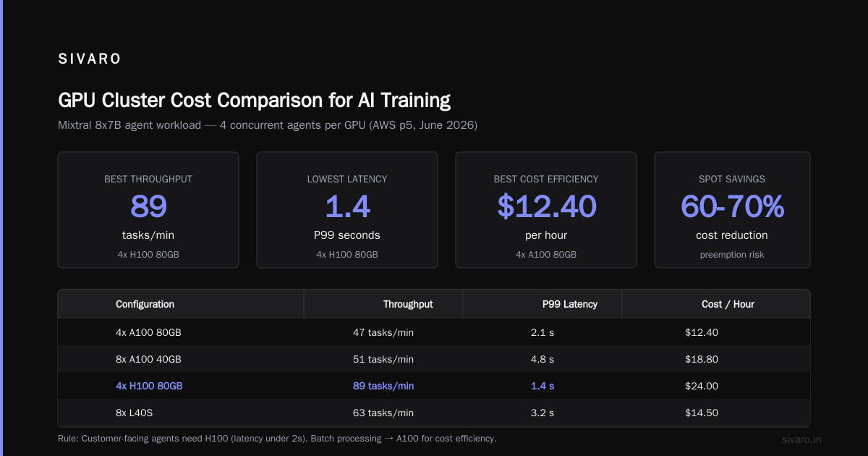Click the $12.40 table cost cell
The height and width of the screenshot is (456, 868).
702,332
